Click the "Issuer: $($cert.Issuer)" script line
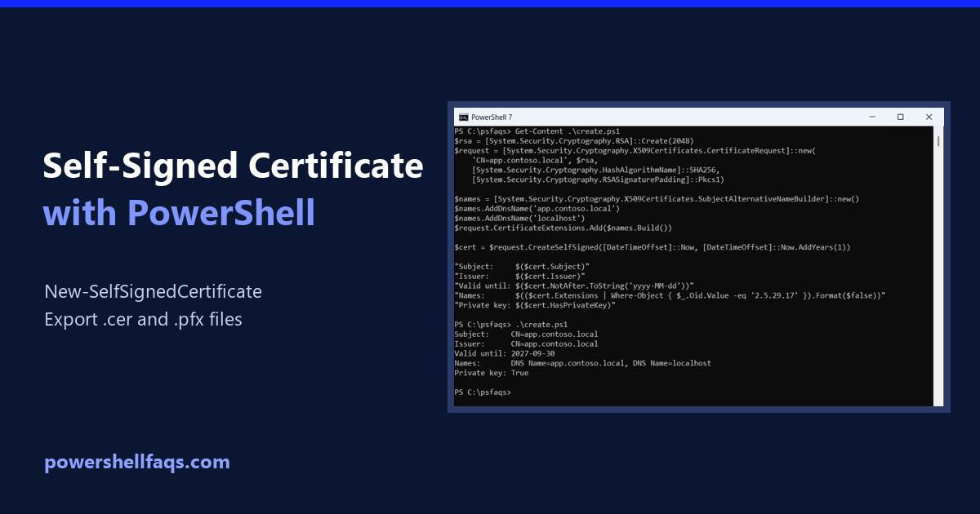Screen dimensions: 980x514 (520, 276)
